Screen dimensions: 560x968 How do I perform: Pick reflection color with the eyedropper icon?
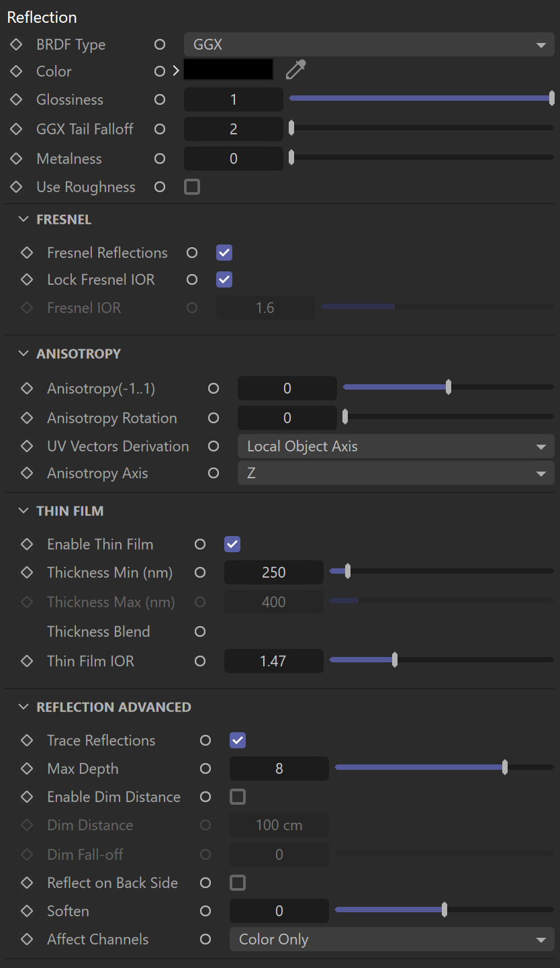click(x=295, y=70)
